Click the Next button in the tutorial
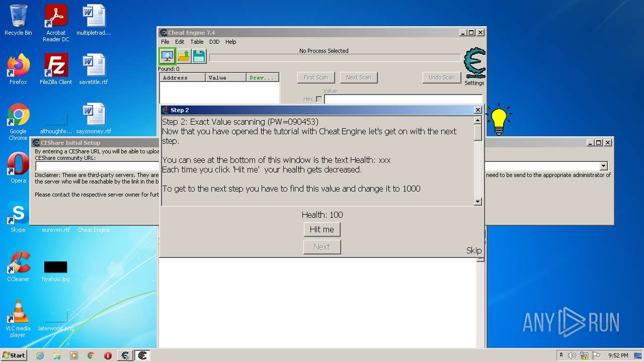 click(x=322, y=247)
